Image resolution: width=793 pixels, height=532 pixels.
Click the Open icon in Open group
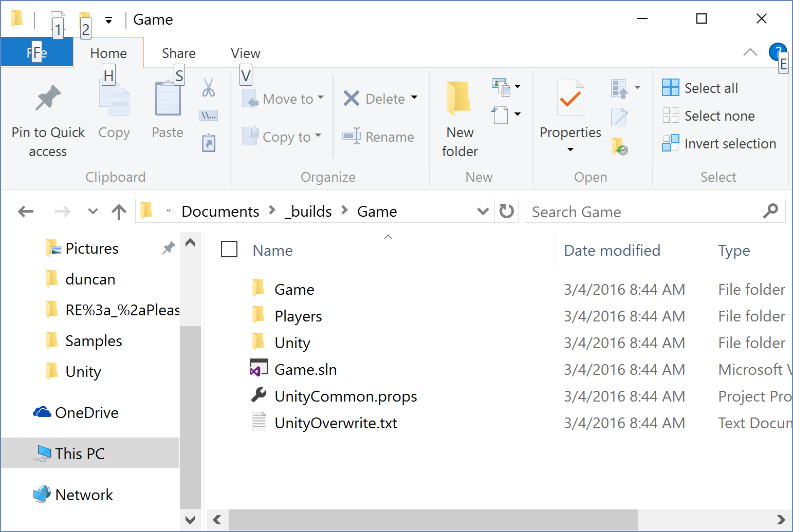620,88
